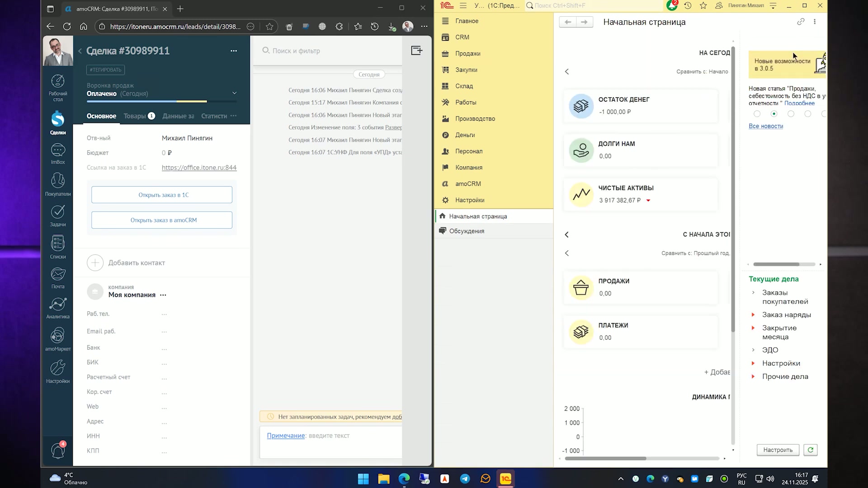Image resolution: width=868 pixels, height=488 pixels.
Task: Open Задачи checkmark icon in amoCRM
Action: (58, 216)
